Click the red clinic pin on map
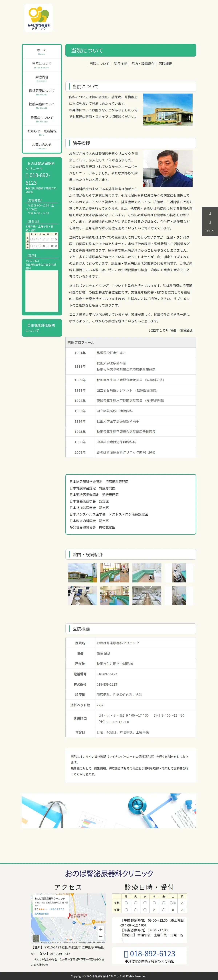Viewport: 218px width, 980px height. (69, 915)
